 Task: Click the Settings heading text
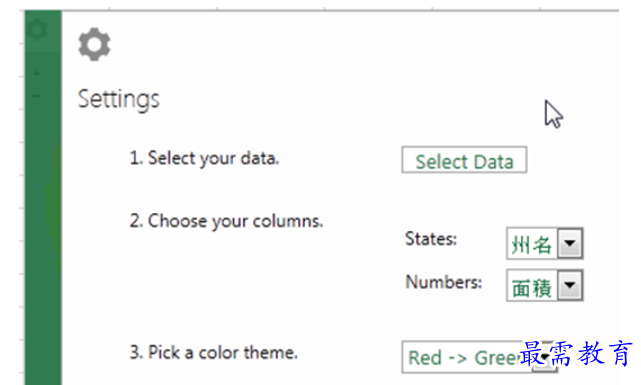point(119,99)
